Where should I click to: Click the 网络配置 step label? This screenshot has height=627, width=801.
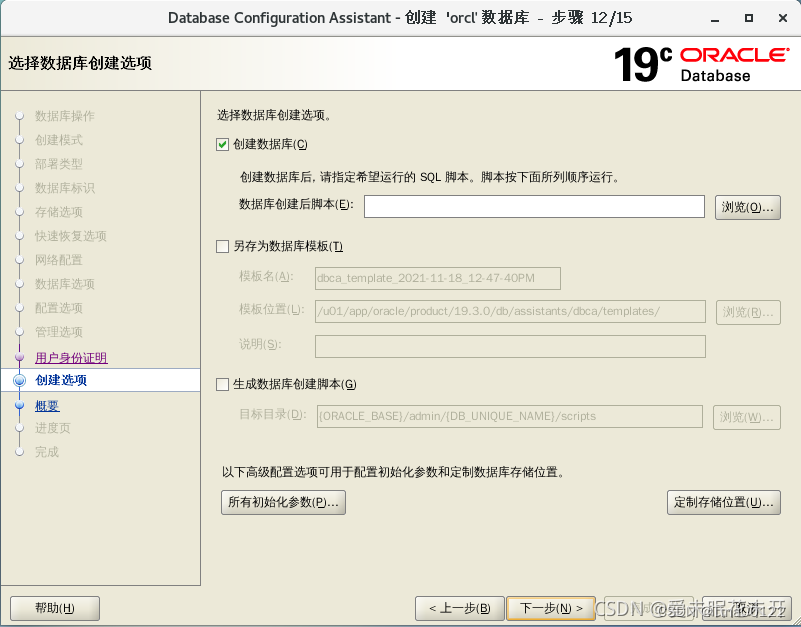[58, 260]
